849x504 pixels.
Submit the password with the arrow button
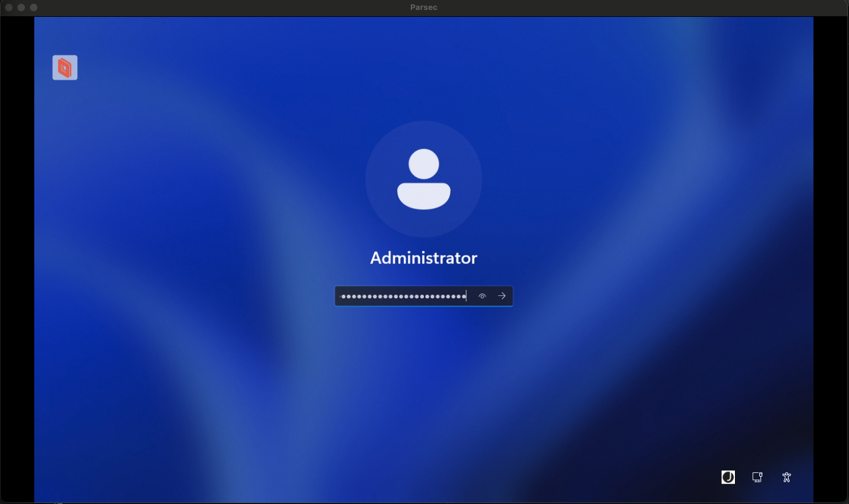[502, 296]
